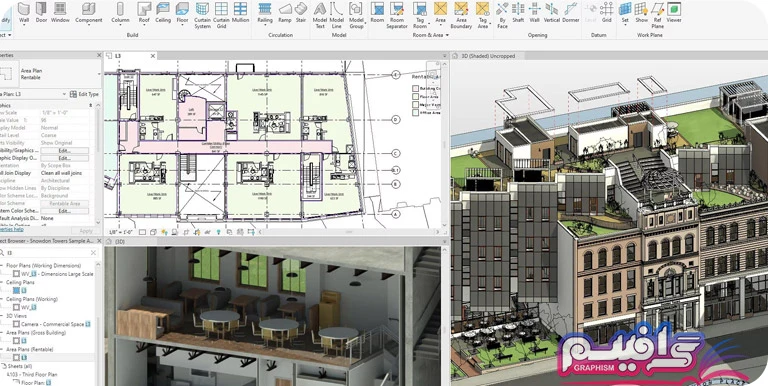Select the Mullion tool
The width and height of the screenshot is (768, 386).
(x=240, y=13)
